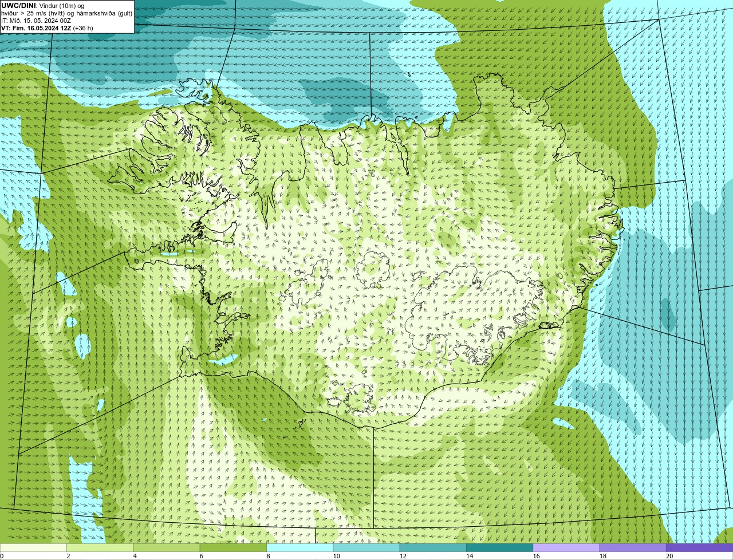Click the scale label '14'

click(470, 556)
